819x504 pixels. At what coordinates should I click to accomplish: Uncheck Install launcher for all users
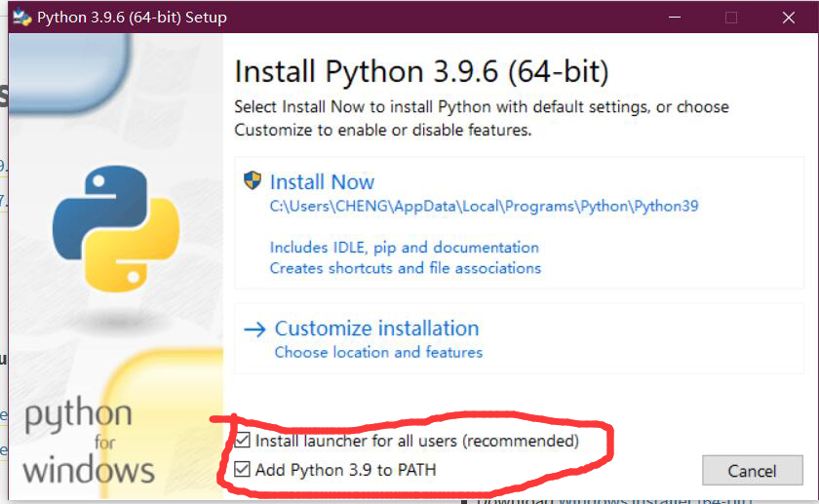[243, 440]
